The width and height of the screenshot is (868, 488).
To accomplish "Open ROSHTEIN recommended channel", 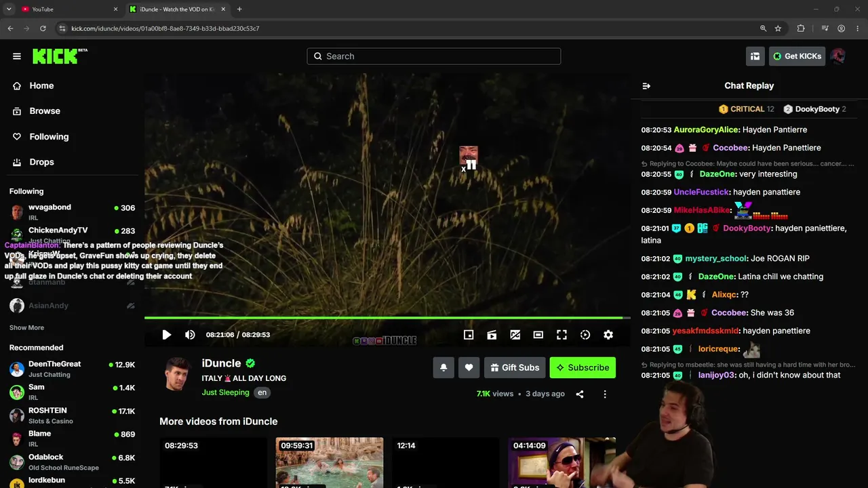I will coord(72,415).
